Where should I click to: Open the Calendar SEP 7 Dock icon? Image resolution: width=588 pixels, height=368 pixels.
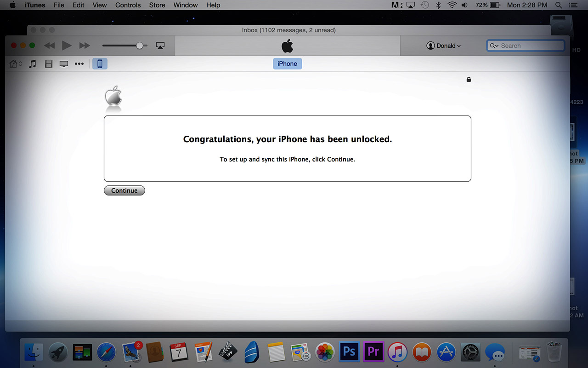(179, 352)
